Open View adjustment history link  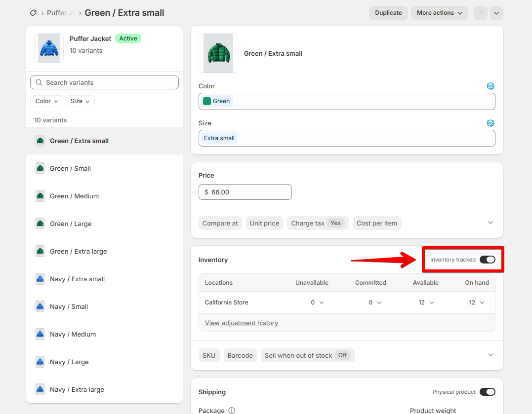(x=242, y=323)
